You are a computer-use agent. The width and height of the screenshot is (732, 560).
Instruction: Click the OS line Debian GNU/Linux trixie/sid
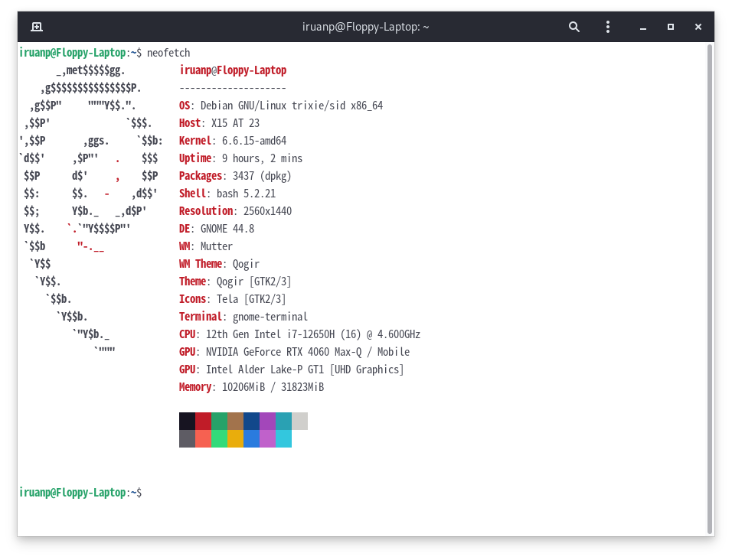[281, 106]
